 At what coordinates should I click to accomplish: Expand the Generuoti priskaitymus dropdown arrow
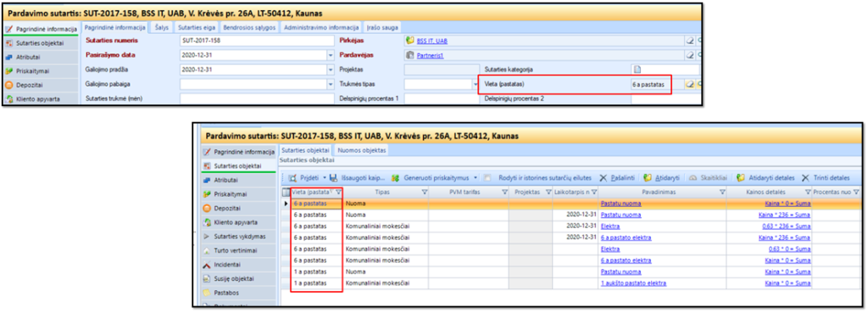pyautogui.click(x=476, y=178)
